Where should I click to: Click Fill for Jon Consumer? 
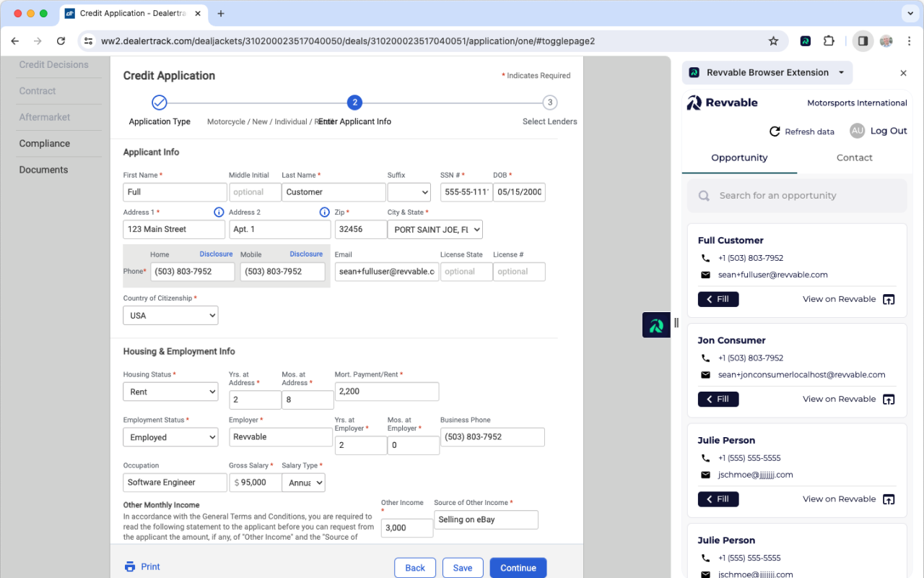point(718,399)
